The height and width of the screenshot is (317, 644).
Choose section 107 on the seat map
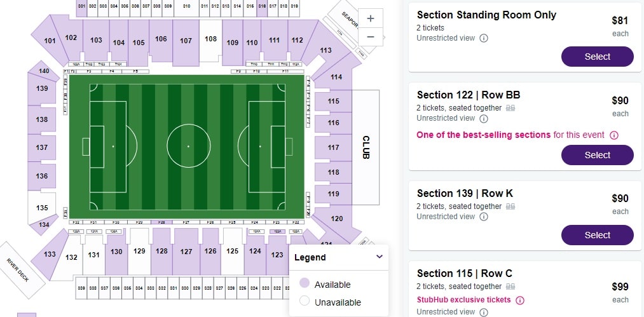click(x=186, y=41)
